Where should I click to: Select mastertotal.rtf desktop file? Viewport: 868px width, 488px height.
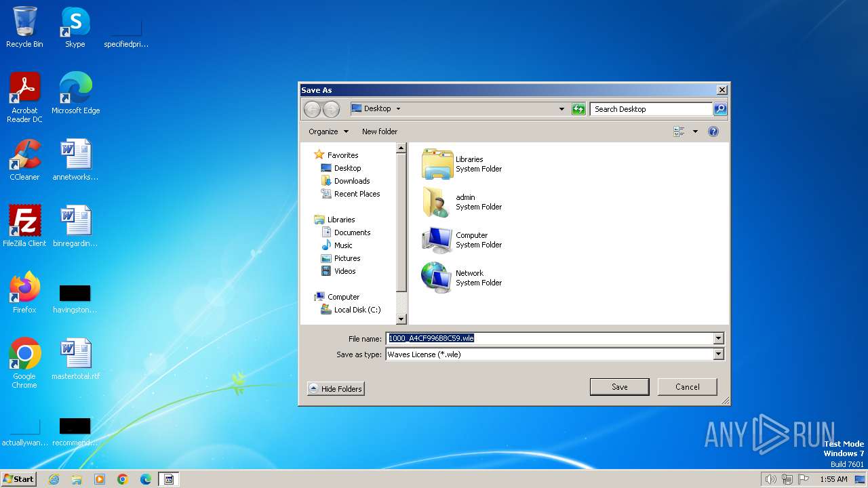click(x=75, y=359)
